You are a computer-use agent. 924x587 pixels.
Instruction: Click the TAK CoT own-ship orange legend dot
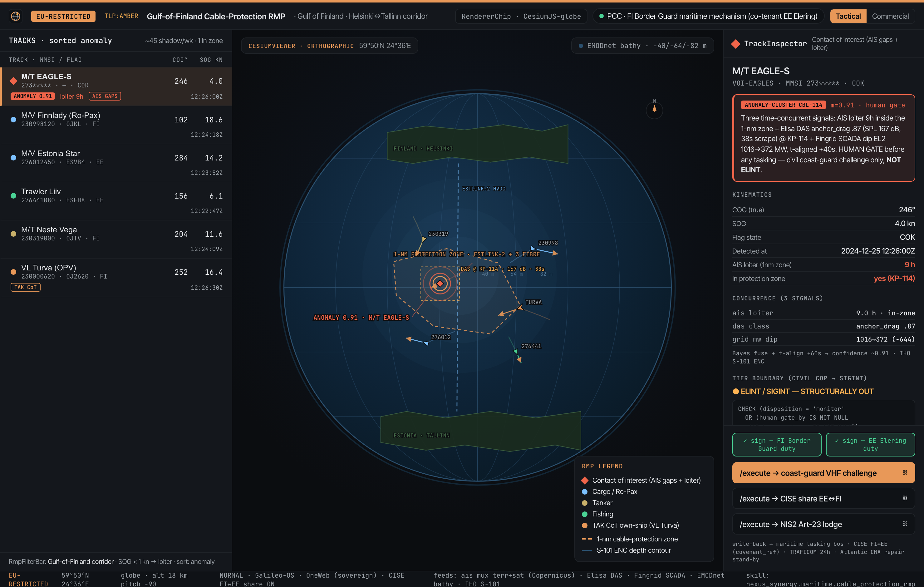click(x=584, y=525)
